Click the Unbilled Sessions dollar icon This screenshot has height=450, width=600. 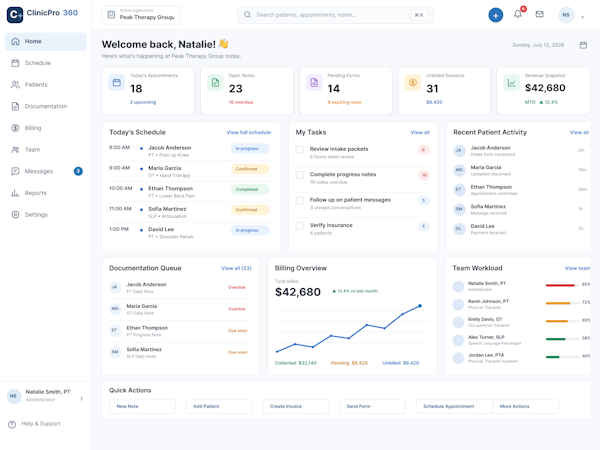pos(412,83)
